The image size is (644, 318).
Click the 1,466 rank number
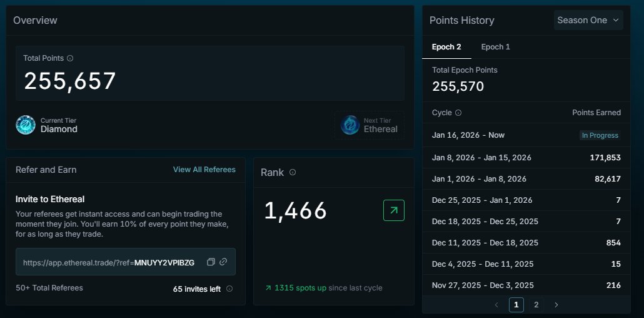[x=295, y=210]
